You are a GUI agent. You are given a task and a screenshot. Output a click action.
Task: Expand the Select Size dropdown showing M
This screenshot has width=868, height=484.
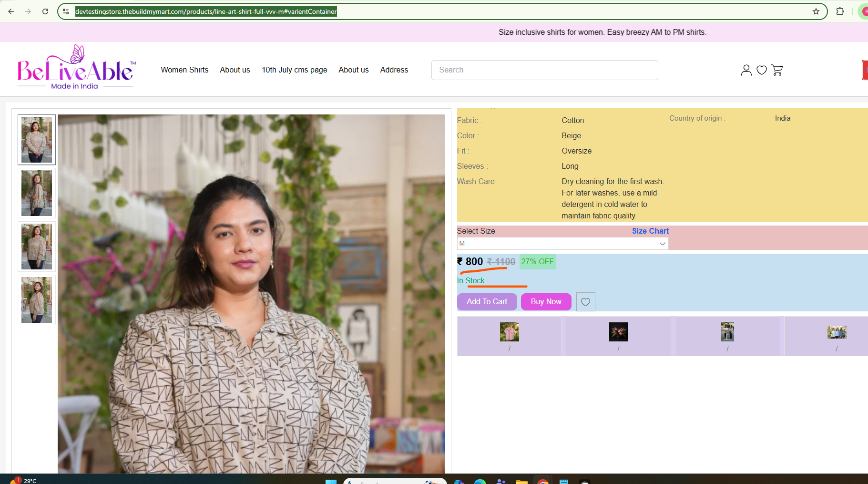pyautogui.click(x=562, y=244)
